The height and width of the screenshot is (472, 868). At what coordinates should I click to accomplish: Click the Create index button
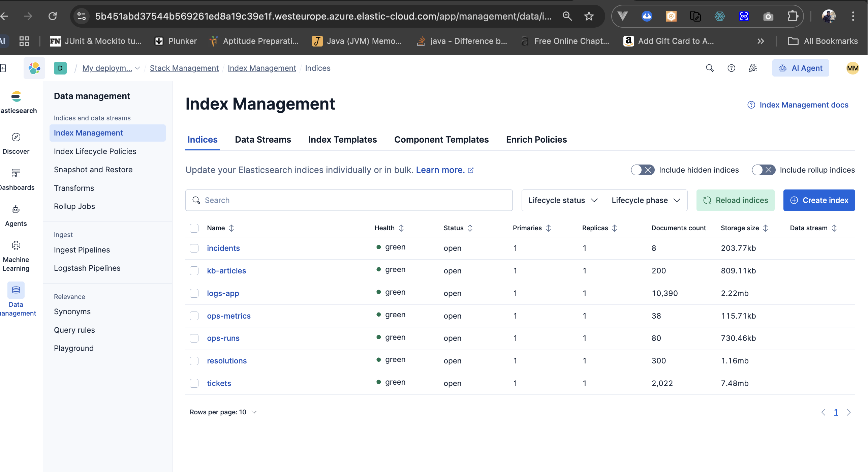819,200
